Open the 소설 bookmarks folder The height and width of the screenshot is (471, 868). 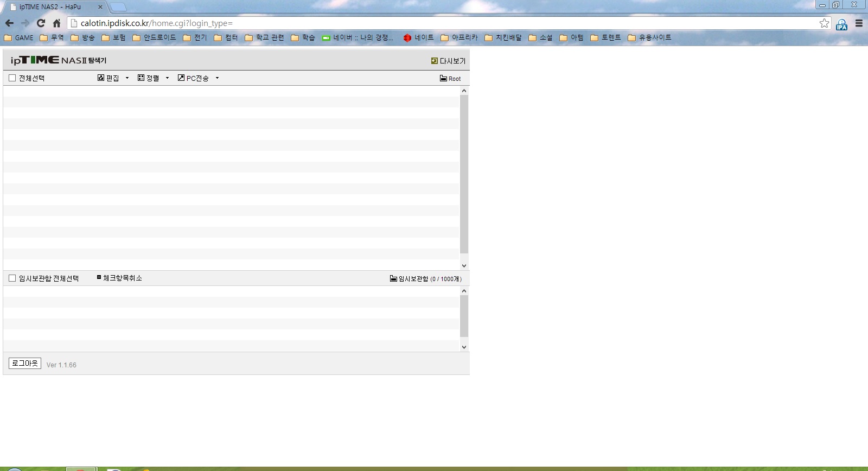[540, 37]
